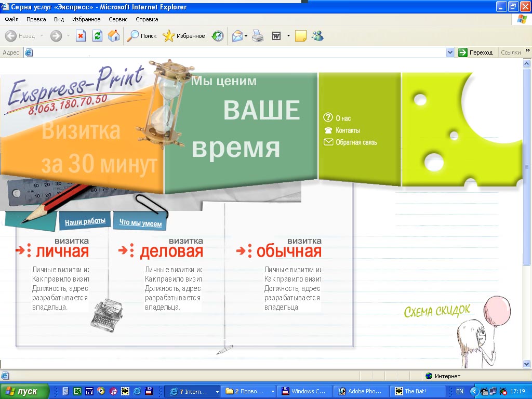Image resolution: width=532 pixels, height=399 pixels.
Task: Click the Forward arrow button
Action: click(56, 36)
